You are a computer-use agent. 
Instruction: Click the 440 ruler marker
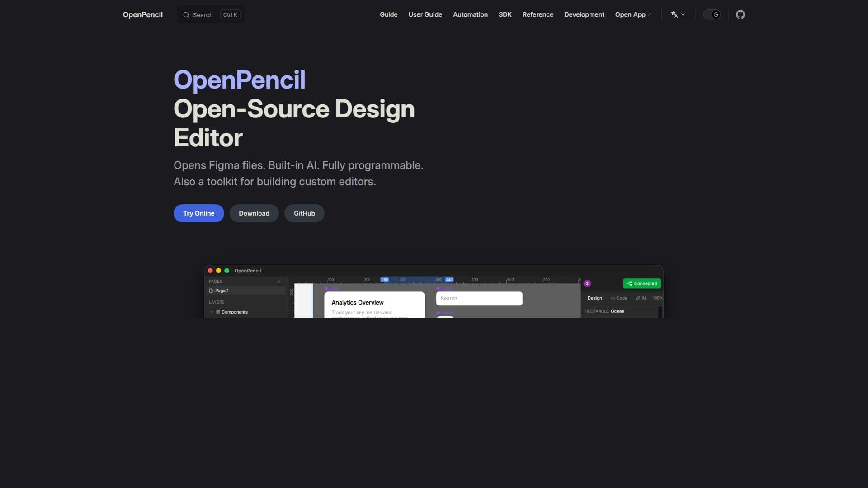tap(449, 280)
